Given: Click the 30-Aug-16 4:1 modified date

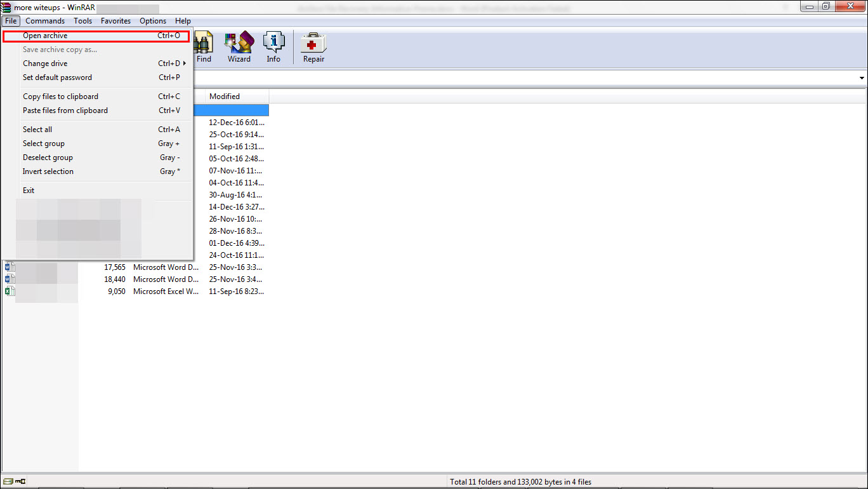Looking at the screenshot, I should (x=237, y=195).
